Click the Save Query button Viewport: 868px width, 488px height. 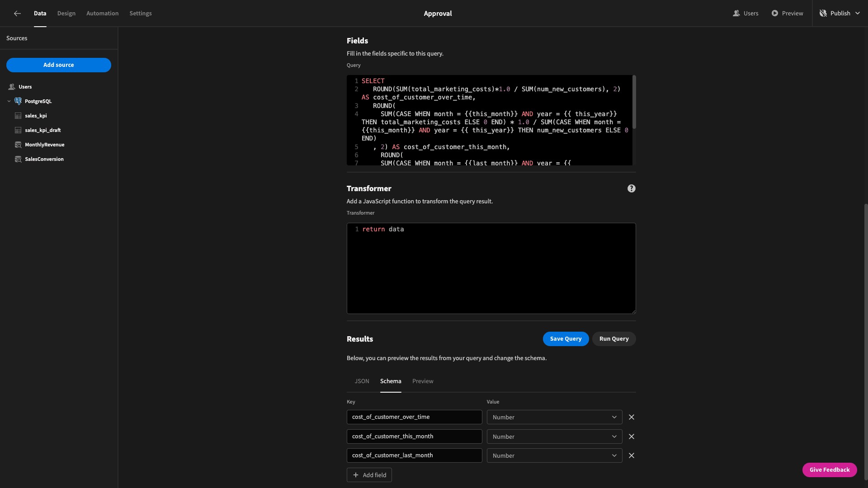pyautogui.click(x=566, y=339)
